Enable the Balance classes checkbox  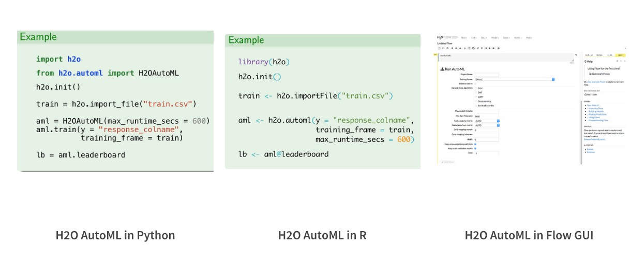click(x=475, y=83)
